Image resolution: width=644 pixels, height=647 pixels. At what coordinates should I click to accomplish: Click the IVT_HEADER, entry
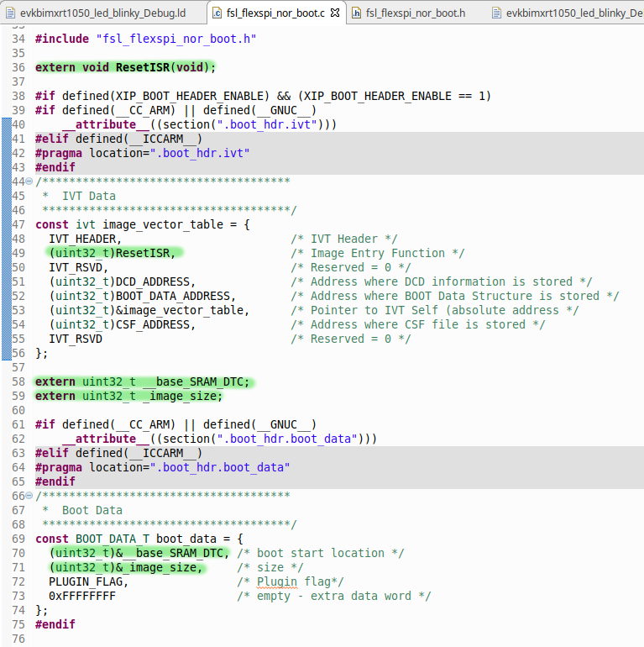pos(85,239)
